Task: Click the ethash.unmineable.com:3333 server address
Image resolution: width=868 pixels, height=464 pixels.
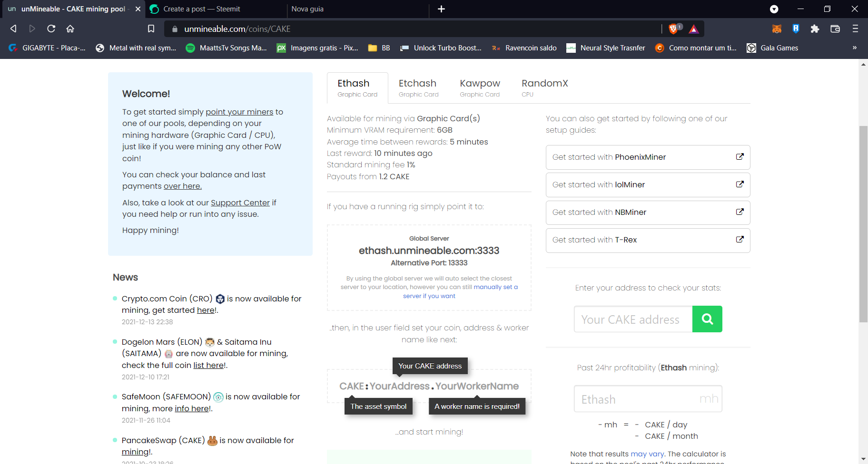Action: click(x=429, y=251)
